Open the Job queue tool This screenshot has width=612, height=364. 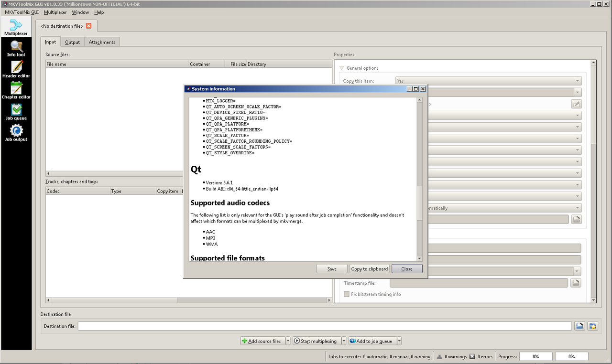coord(16,113)
